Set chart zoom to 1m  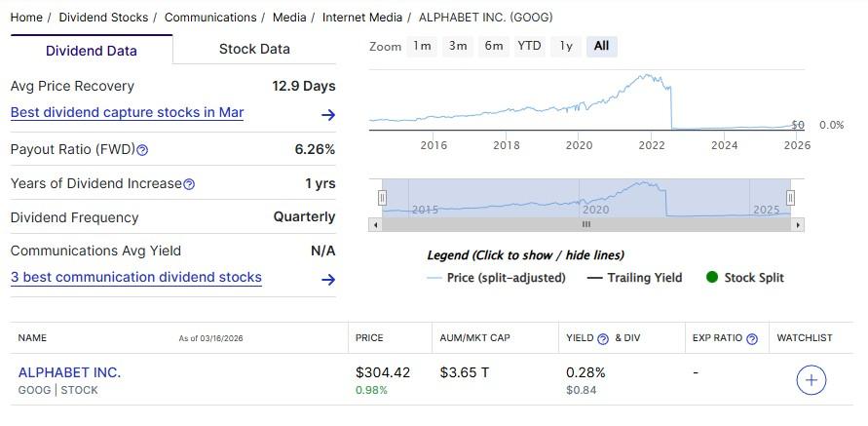click(422, 46)
